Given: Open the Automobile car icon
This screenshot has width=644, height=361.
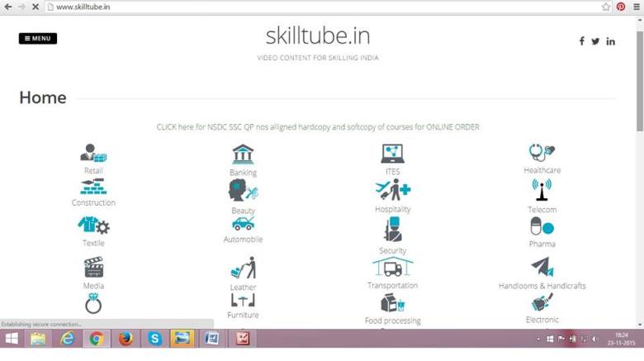Looking at the screenshot, I should [x=243, y=223].
